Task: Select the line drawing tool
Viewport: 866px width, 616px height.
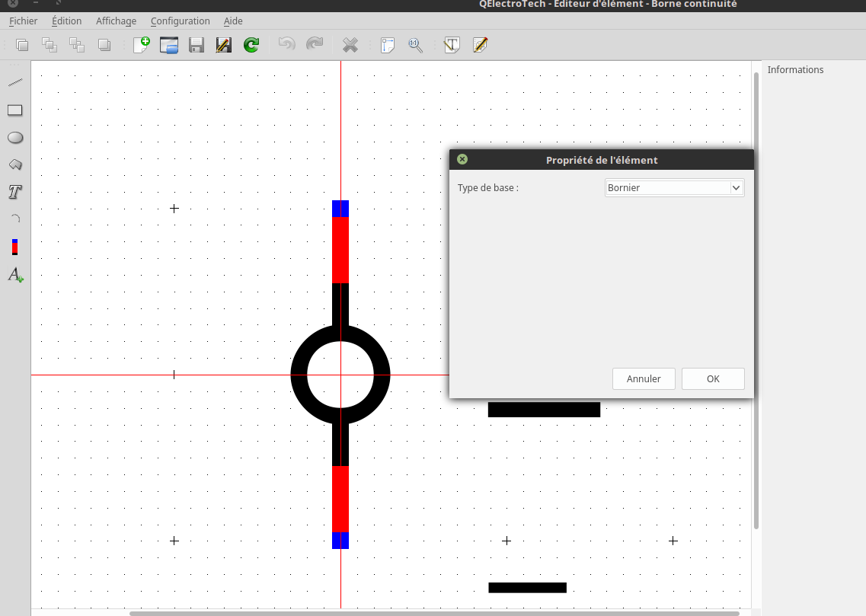Action: coord(15,82)
